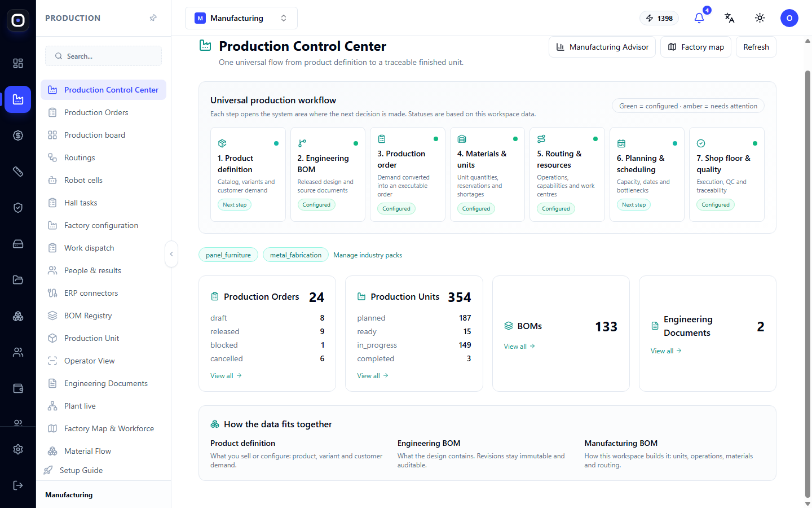Open Material Flow in sidebar
Image resolution: width=812 pixels, height=508 pixels.
pos(103,451)
